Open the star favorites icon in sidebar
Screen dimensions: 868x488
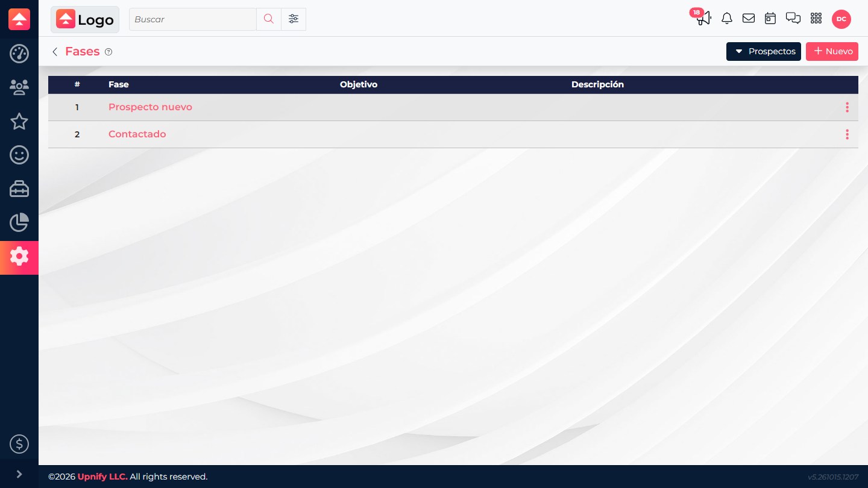(x=19, y=121)
